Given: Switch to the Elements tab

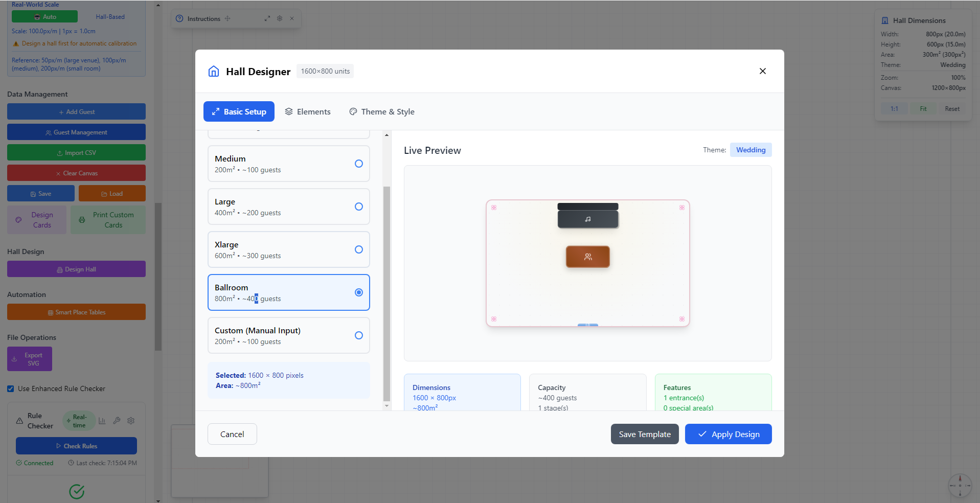Looking at the screenshot, I should pyautogui.click(x=308, y=111).
